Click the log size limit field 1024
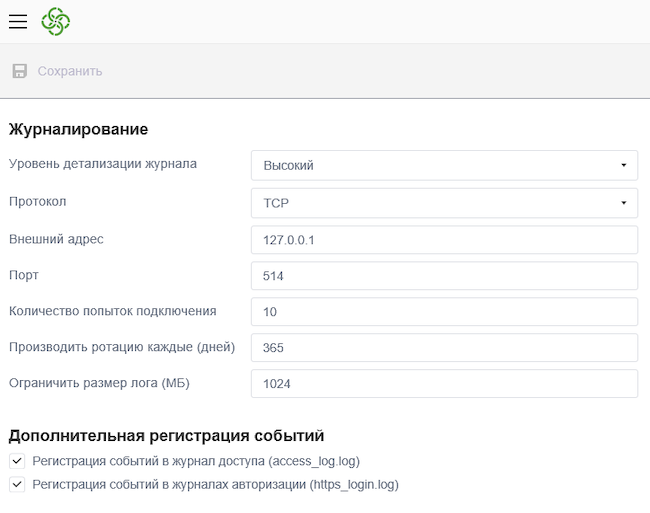The width and height of the screenshot is (650, 513). tap(443, 384)
